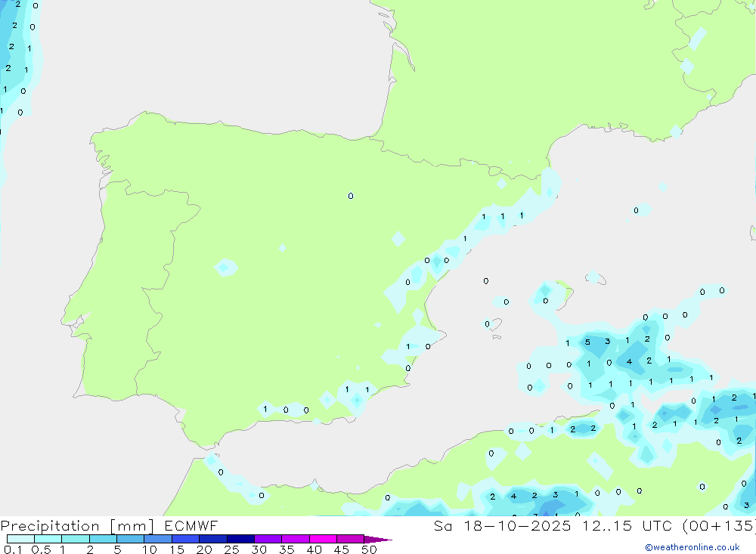Select the 2–5 mm legend color box
The width and height of the screenshot is (756, 554).
point(103,539)
